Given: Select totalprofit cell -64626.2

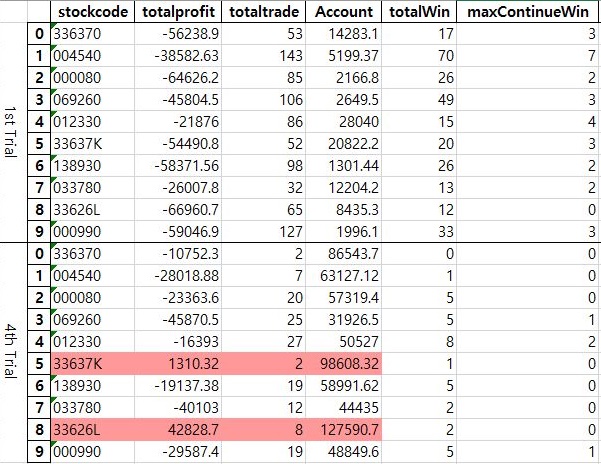Looking at the screenshot, I should pos(178,78).
